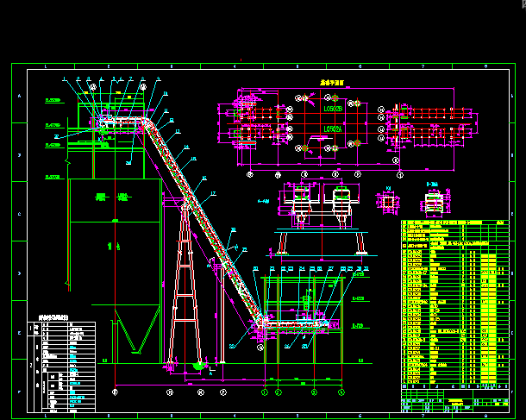Pick the yellow plan view title text
Viewport: 526px width, 420px height.
(x=331, y=83)
